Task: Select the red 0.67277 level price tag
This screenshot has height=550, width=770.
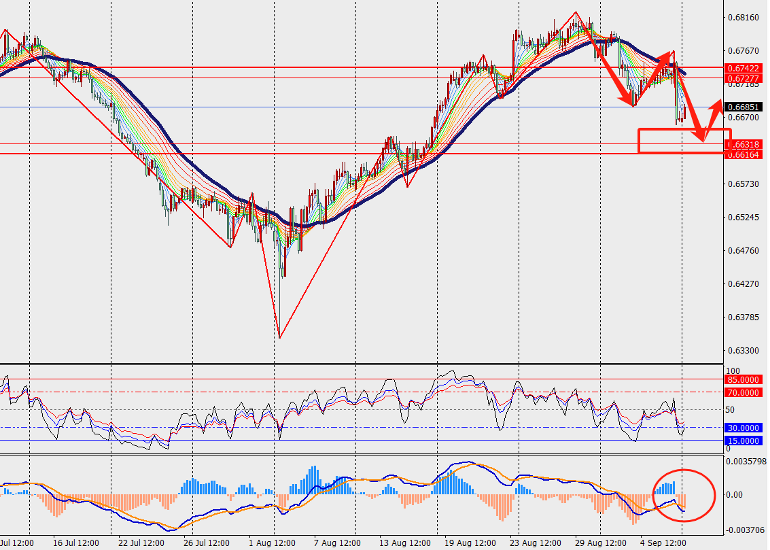Action: [x=744, y=79]
